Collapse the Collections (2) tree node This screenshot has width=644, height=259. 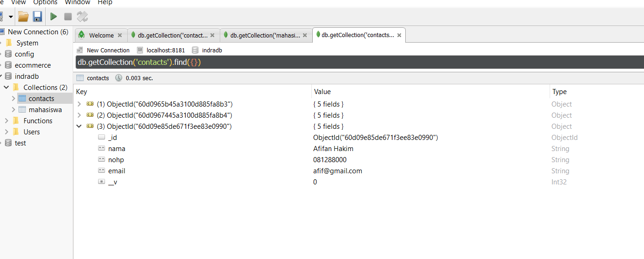(x=6, y=88)
